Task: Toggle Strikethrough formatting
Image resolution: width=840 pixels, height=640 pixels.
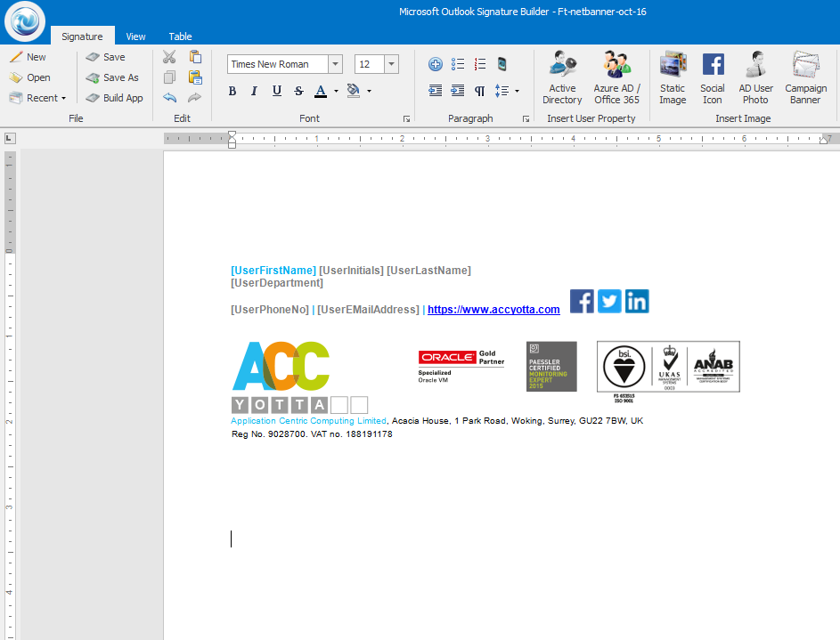Action: pos(298,91)
